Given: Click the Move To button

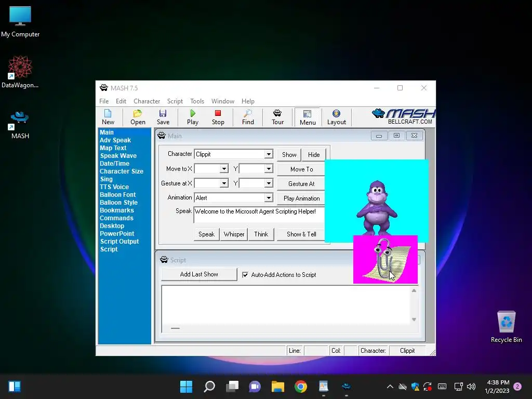Looking at the screenshot, I should [301, 169].
